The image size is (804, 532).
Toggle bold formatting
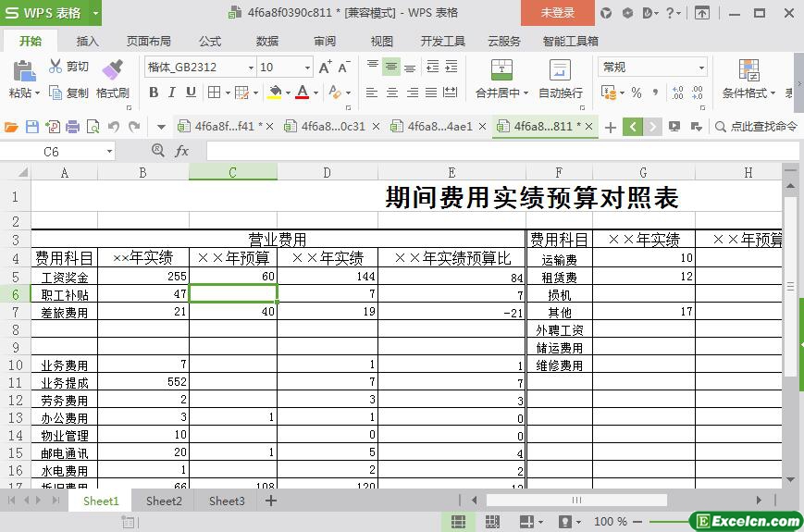154,93
